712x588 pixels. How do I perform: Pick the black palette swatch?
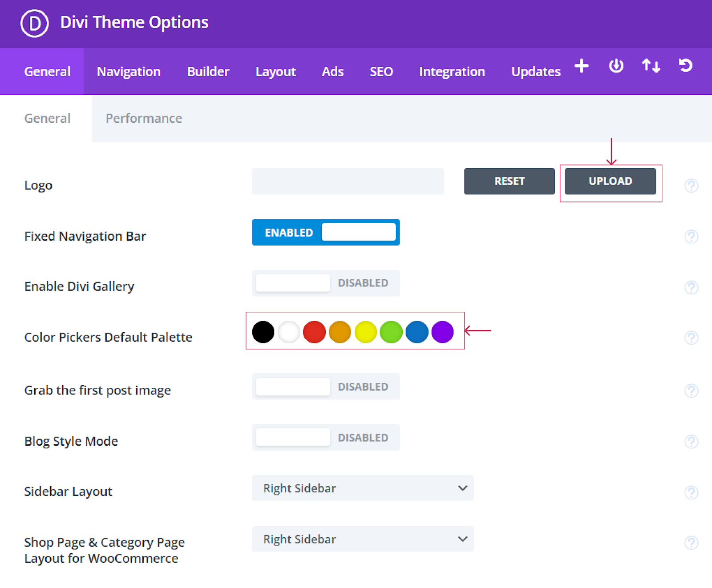(x=263, y=332)
